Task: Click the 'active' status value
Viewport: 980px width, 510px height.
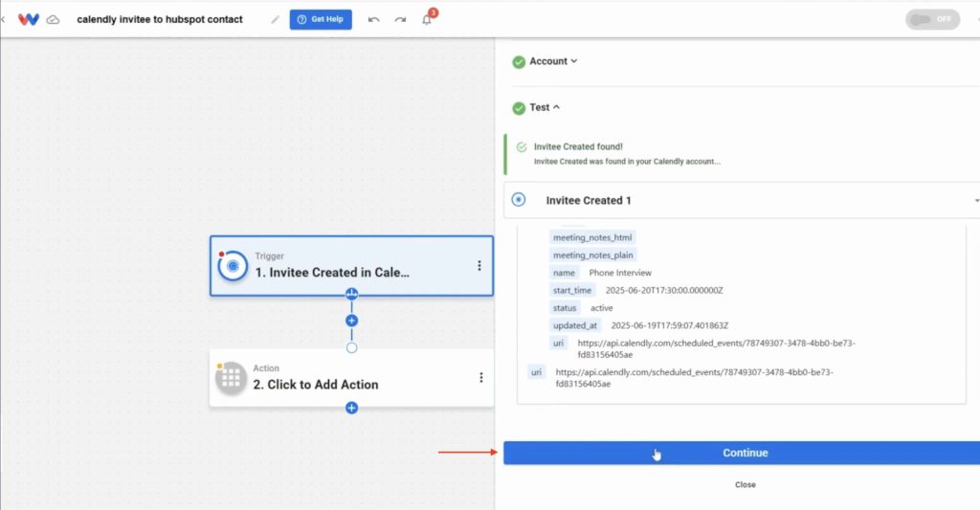Action: (x=601, y=307)
